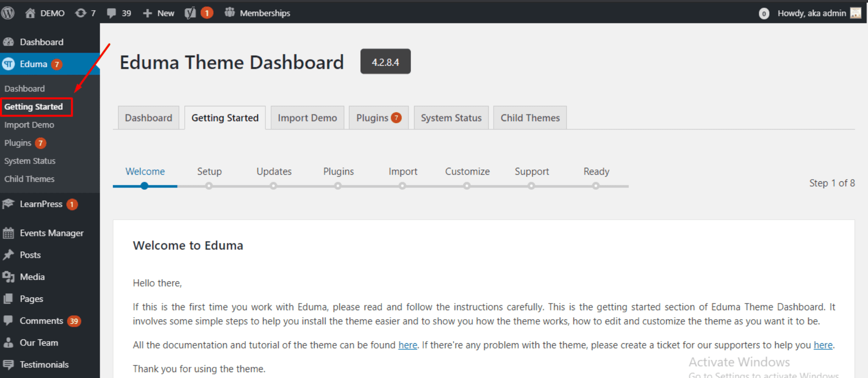868x378 pixels.
Task: Go to the Ready step in wizard
Action: coord(596,186)
